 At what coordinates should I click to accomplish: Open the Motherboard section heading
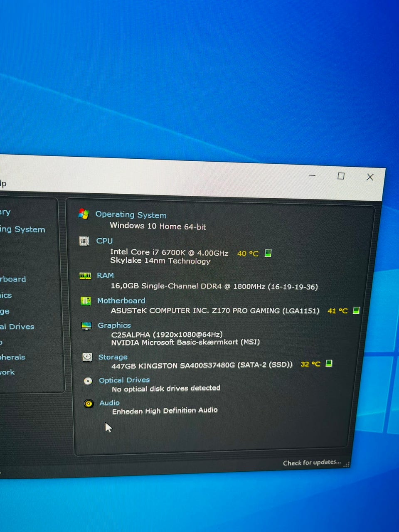(121, 300)
